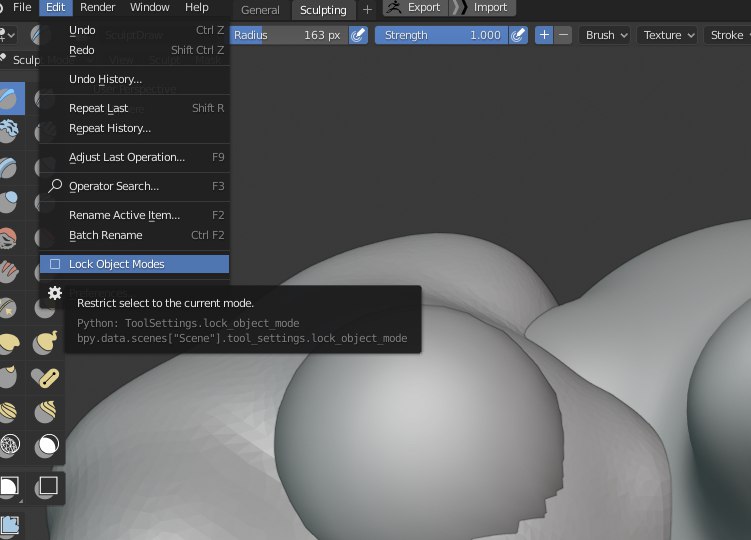
Task: Select the Draw brush highlighted in blue
Action: coord(11,98)
